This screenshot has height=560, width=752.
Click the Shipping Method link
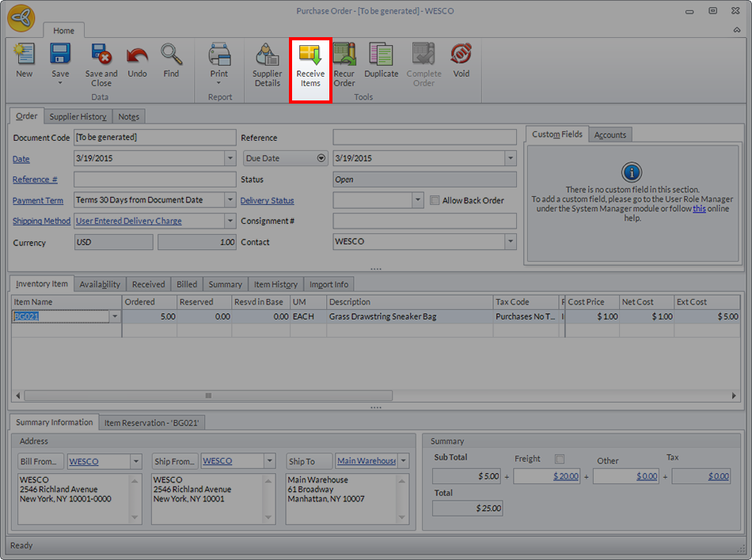tap(41, 221)
